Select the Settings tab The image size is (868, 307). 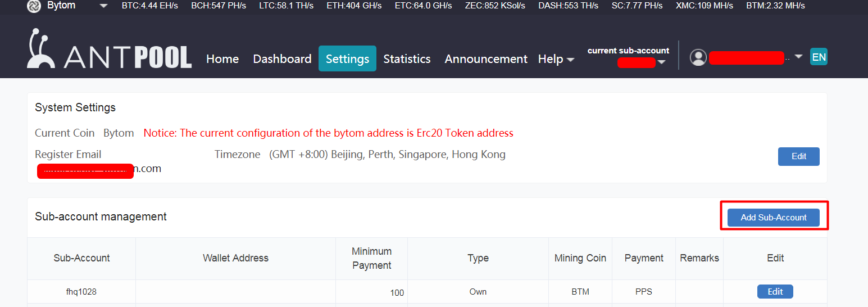[347, 59]
